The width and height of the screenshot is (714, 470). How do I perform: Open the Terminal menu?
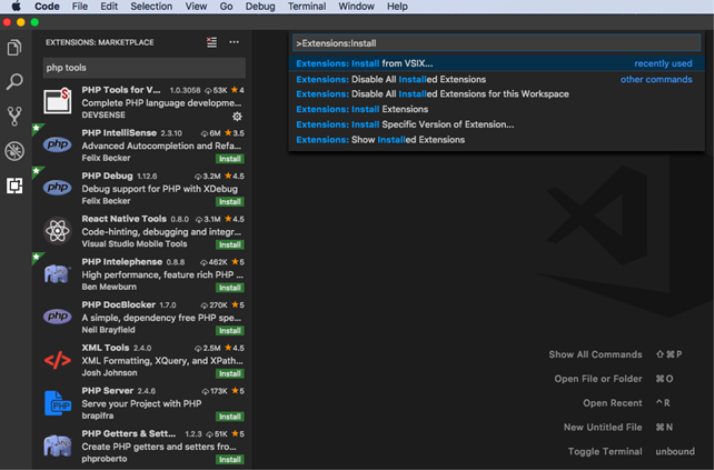point(306,6)
